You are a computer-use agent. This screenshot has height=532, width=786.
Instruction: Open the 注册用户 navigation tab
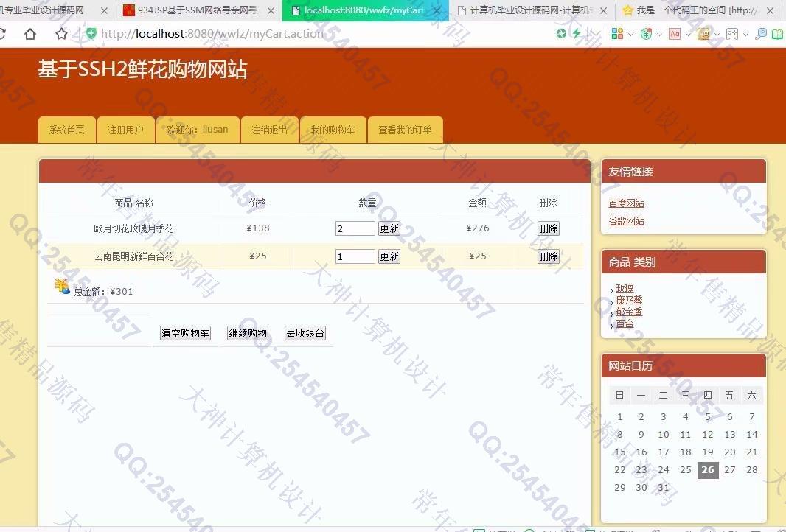(126, 130)
